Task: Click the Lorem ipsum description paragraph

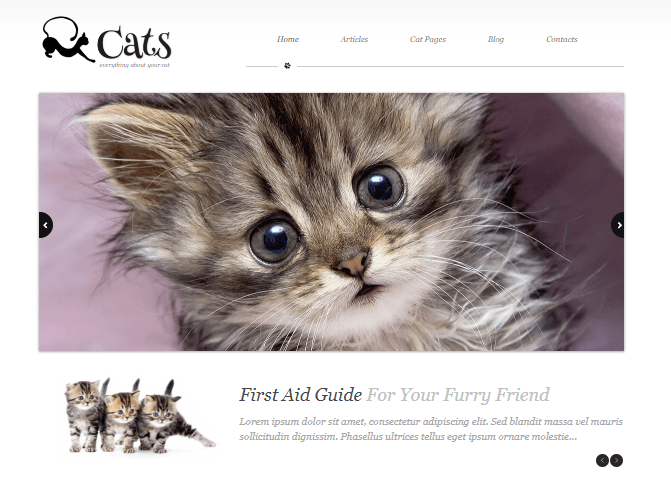Action: [431, 429]
